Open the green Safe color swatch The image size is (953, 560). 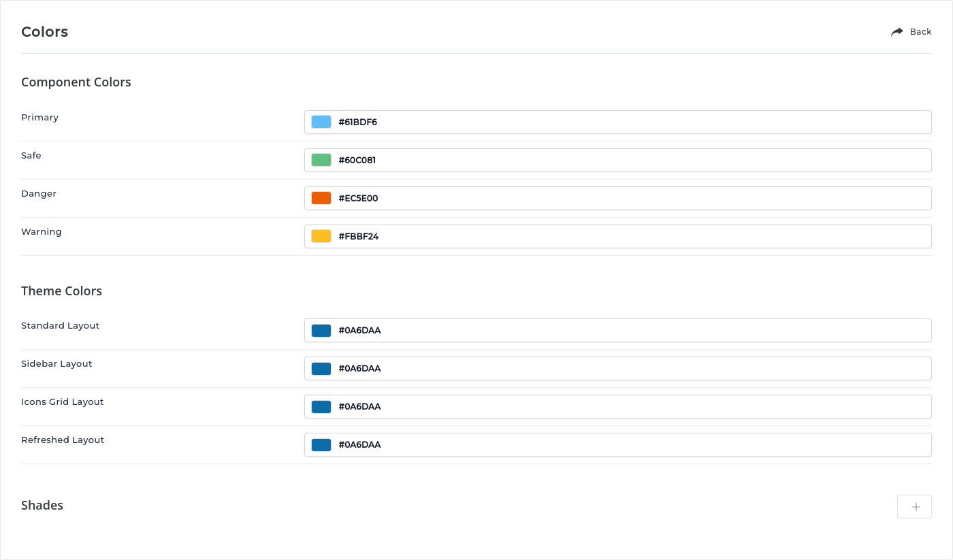321,160
